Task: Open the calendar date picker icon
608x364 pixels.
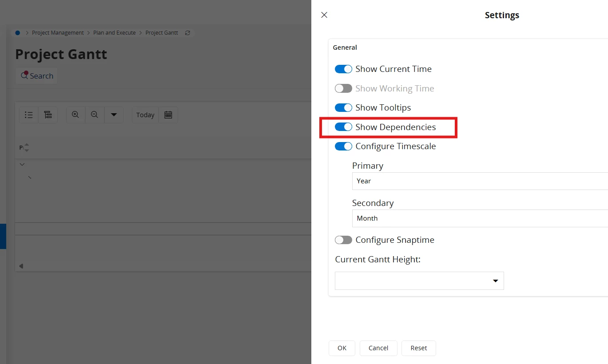Action: 168,115
